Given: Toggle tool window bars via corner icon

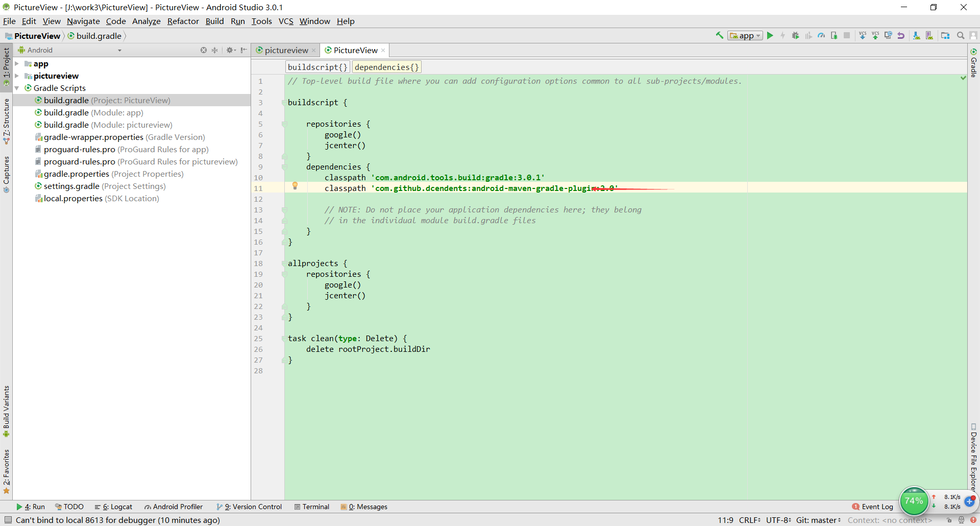Looking at the screenshot, I should (x=8, y=520).
